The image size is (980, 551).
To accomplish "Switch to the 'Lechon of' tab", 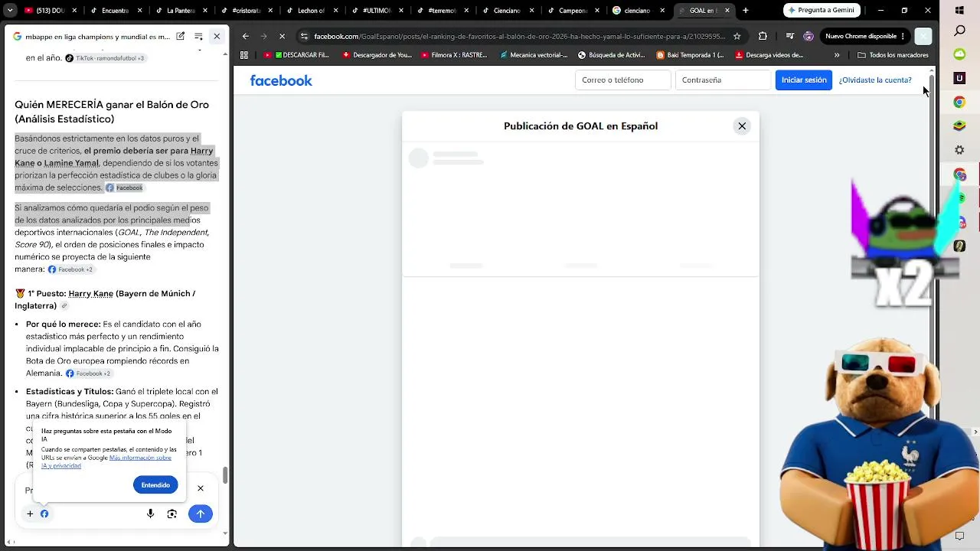I will 312,11.
